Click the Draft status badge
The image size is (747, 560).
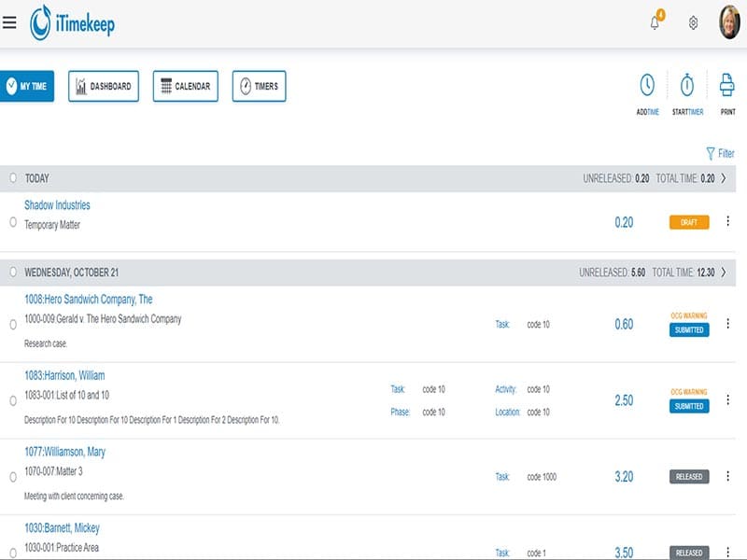pos(689,222)
